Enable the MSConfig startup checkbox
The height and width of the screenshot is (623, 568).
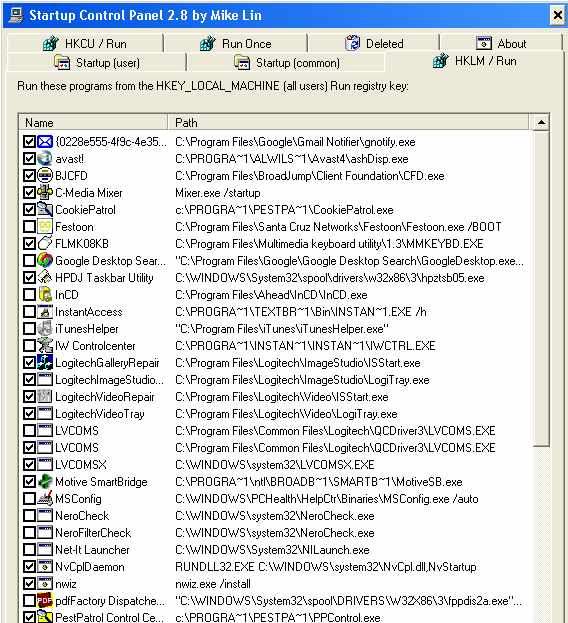29,499
